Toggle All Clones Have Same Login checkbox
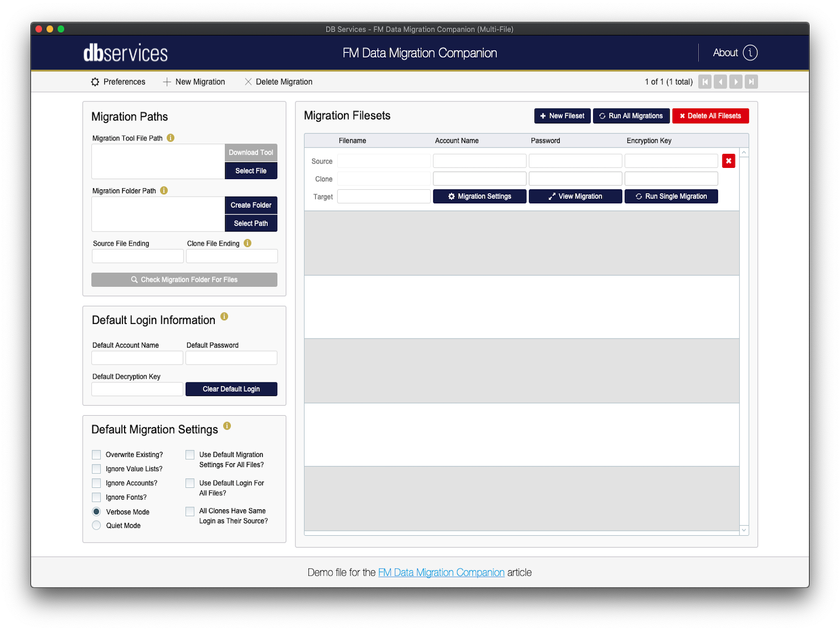The height and width of the screenshot is (631, 840). tap(190, 511)
